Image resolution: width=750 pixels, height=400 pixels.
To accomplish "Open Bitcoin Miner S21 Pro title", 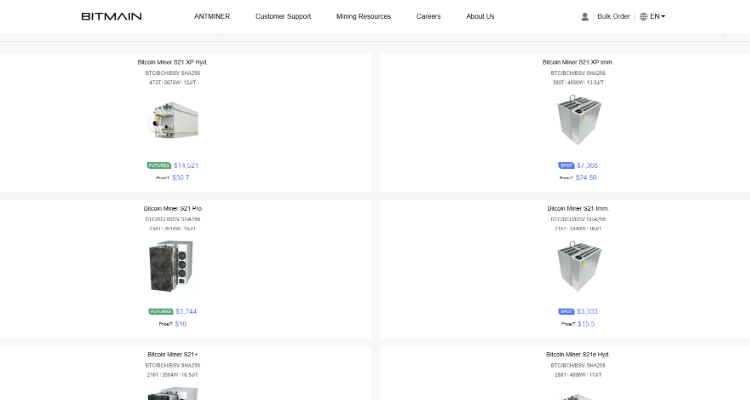I will [x=172, y=208].
